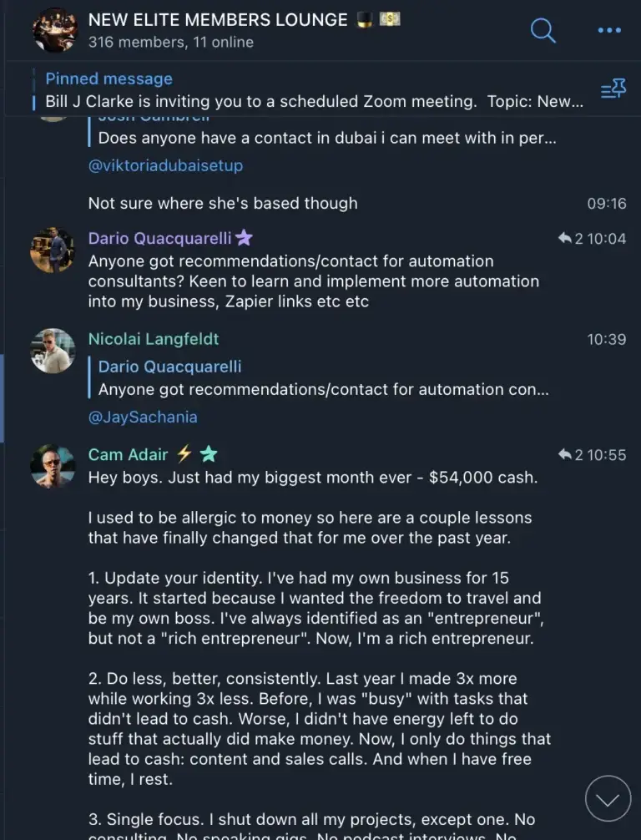Open Cam Adair's profile picture
The image size is (641, 840).
(53, 466)
